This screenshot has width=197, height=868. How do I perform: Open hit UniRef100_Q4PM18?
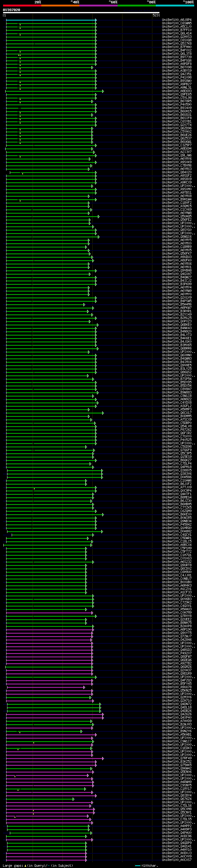[x=177, y=467]
